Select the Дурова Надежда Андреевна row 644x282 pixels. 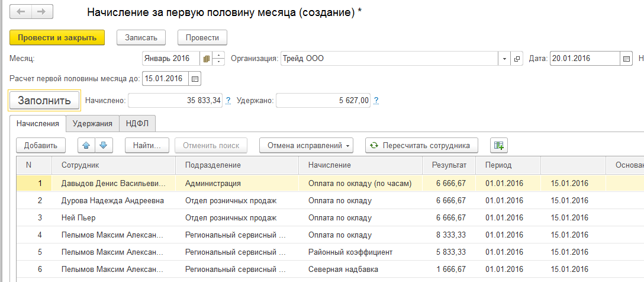pyautogui.click(x=112, y=201)
